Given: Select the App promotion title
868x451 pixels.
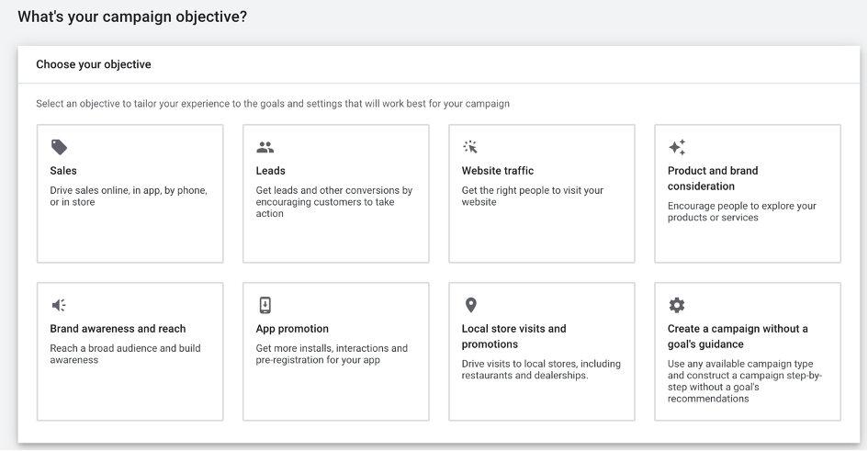Looking at the screenshot, I should (292, 329).
